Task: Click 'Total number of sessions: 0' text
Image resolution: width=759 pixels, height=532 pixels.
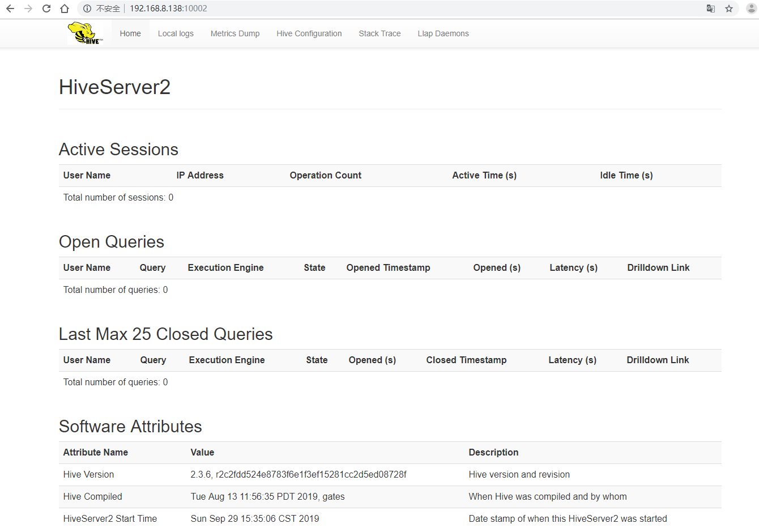Action: tap(118, 198)
